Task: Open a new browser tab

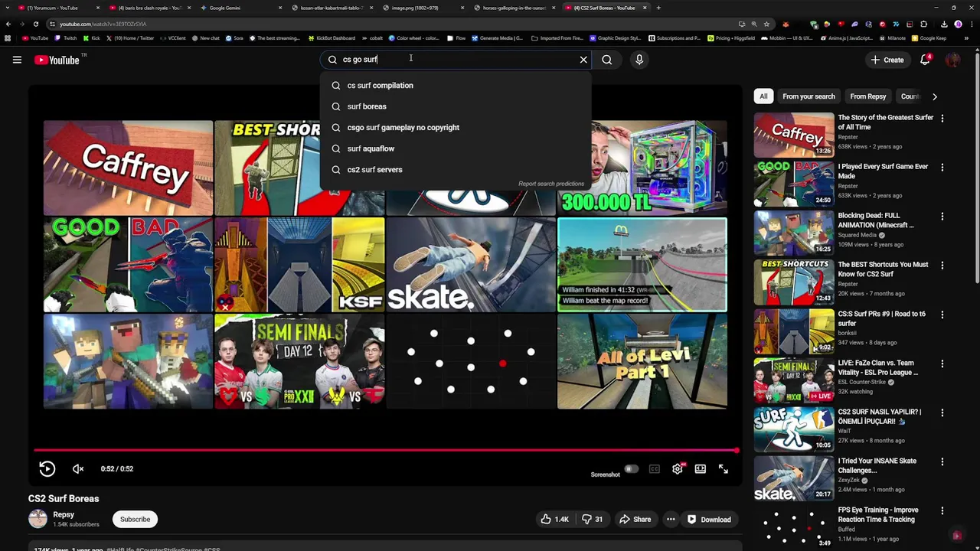Action: [658, 8]
